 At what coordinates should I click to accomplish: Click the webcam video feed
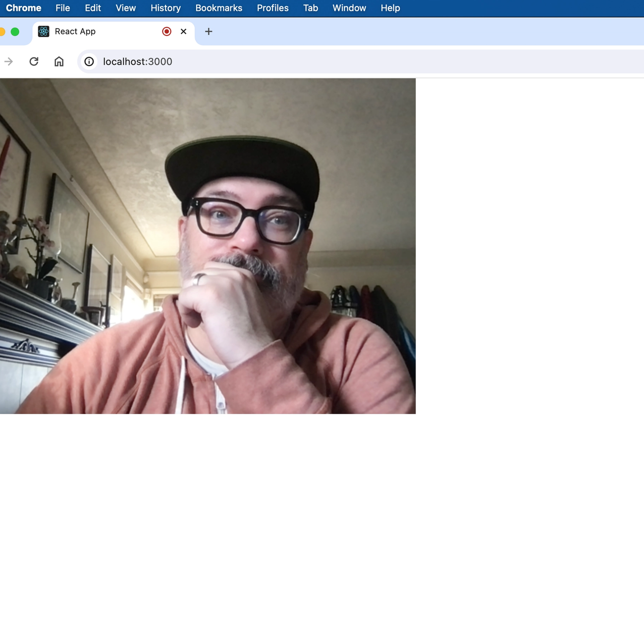tap(208, 246)
